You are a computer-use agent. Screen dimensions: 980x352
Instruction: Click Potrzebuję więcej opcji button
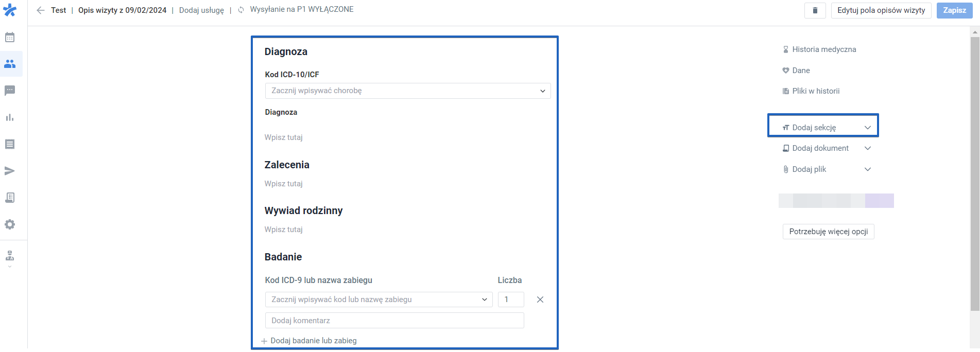point(829,232)
